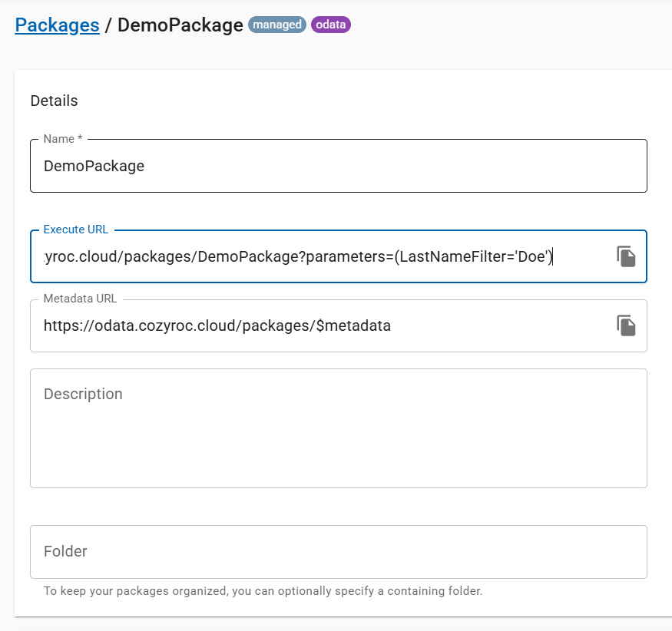Open the Packages breadcrumb link

click(57, 25)
